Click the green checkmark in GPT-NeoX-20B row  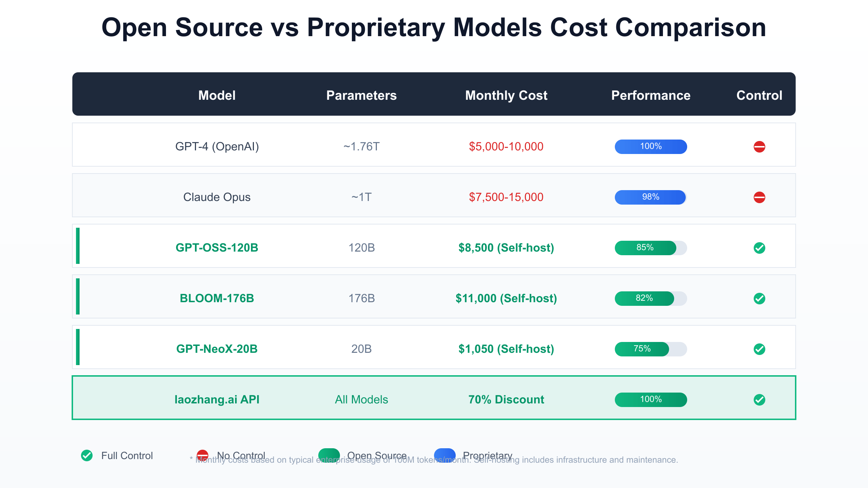click(x=759, y=349)
